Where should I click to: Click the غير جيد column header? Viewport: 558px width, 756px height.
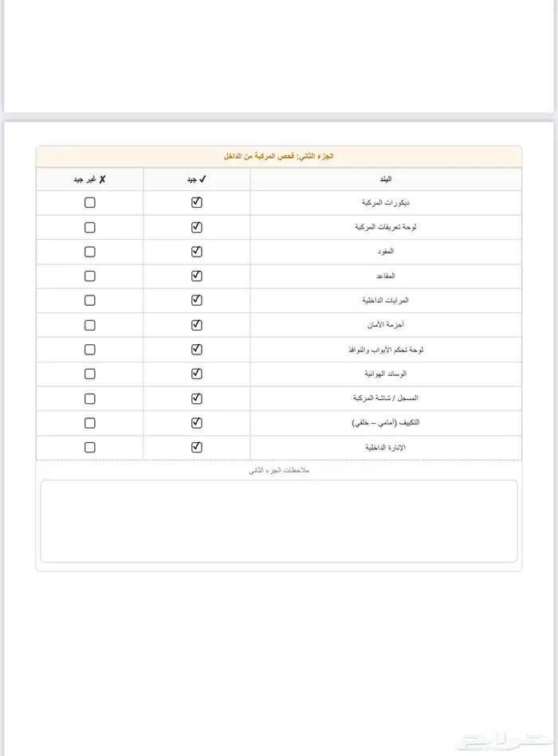[x=89, y=179]
